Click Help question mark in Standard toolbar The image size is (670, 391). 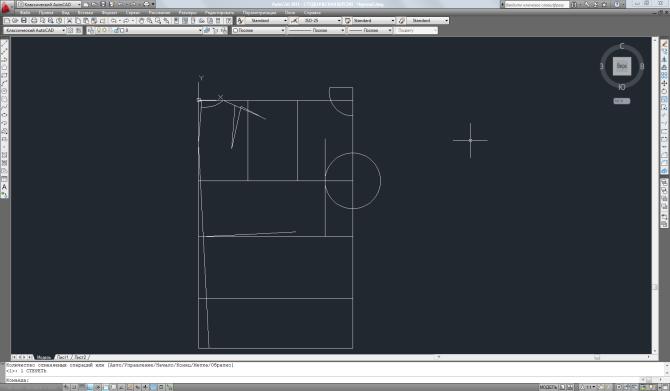click(229, 21)
